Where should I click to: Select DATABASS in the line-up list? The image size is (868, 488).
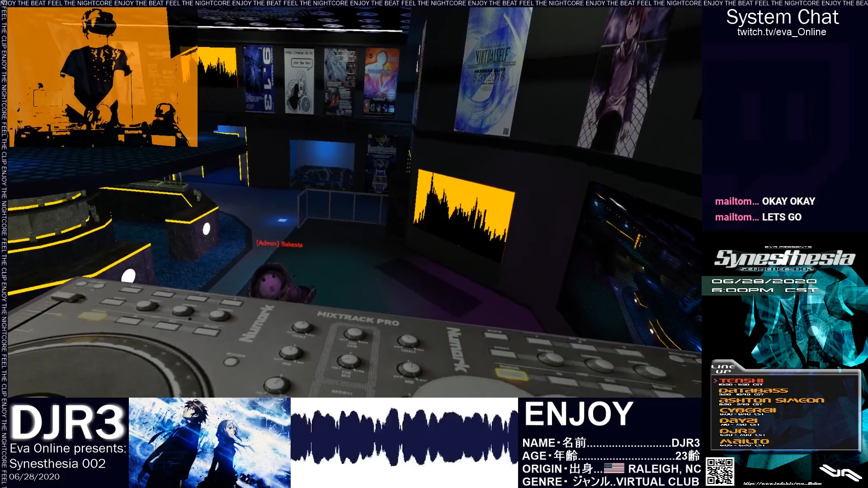[753, 391]
